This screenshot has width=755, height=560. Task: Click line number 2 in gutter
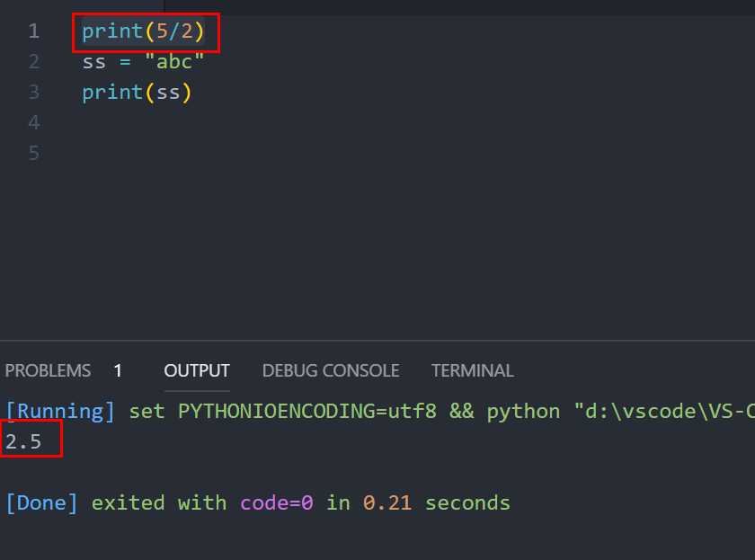pos(34,62)
